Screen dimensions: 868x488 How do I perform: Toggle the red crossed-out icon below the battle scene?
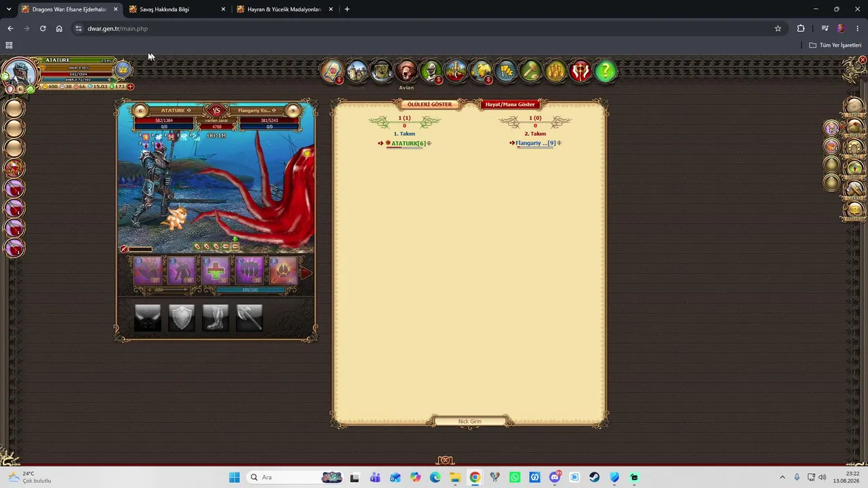(124, 249)
